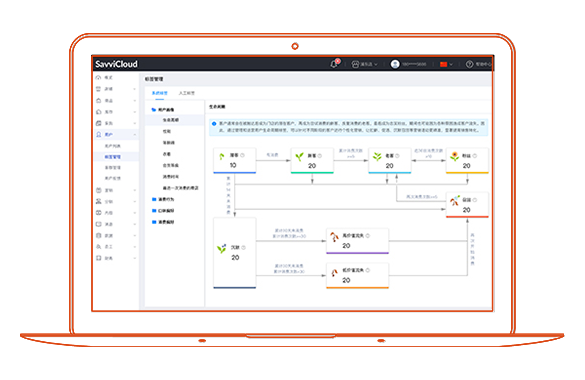The height and width of the screenshot is (380, 585).
Task: Open the store selector dropdown in header
Action: click(365, 65)
